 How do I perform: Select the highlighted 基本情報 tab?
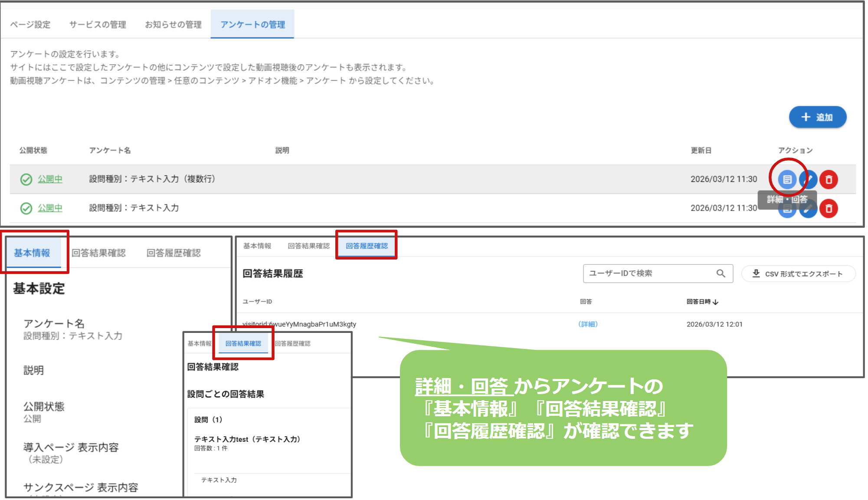point(32,253)
